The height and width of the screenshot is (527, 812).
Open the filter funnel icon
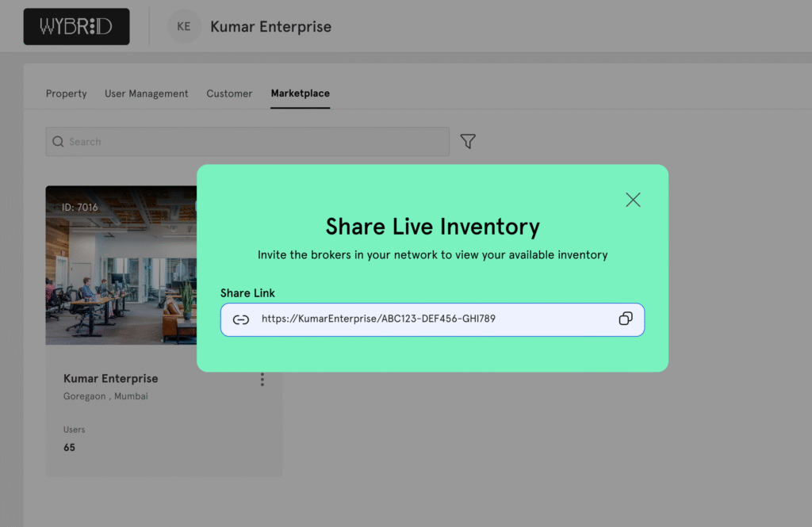click(x=468, y=142)
